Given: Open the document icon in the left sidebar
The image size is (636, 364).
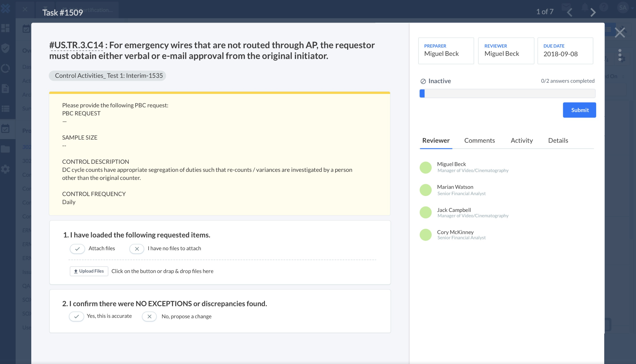Looking at the screenshot, I should tap(6, 88).
